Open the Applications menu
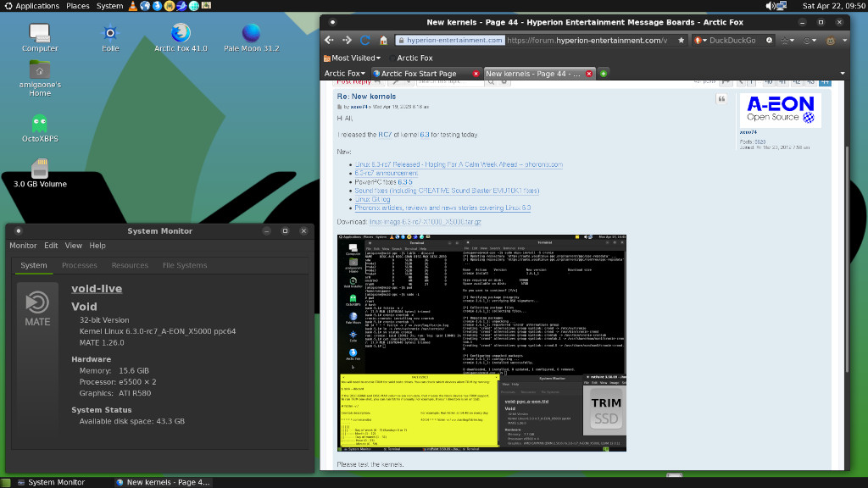 click(x=32, y=6)
